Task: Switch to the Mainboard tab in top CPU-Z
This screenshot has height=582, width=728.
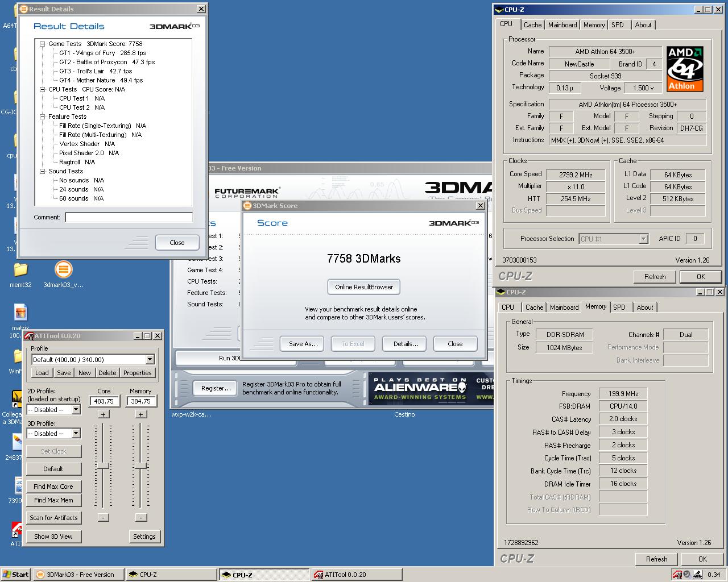Action: (x=562, y=25)
